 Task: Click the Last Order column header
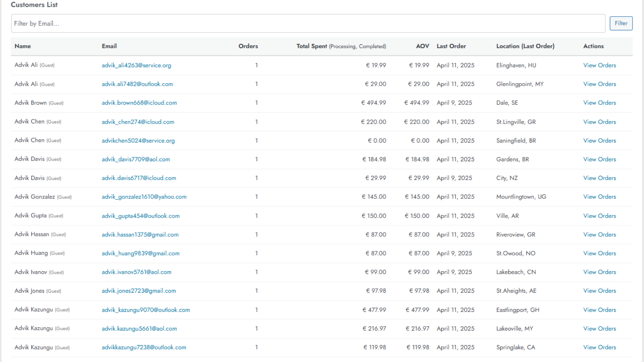click(x=451, y=46)
